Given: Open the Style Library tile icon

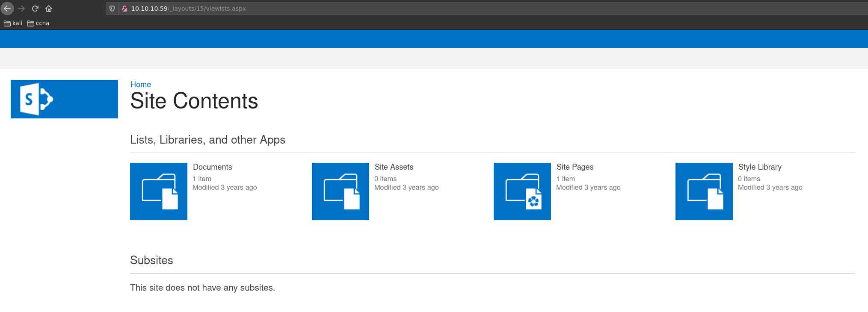Looking at the screenshot, I should (704, 191).
